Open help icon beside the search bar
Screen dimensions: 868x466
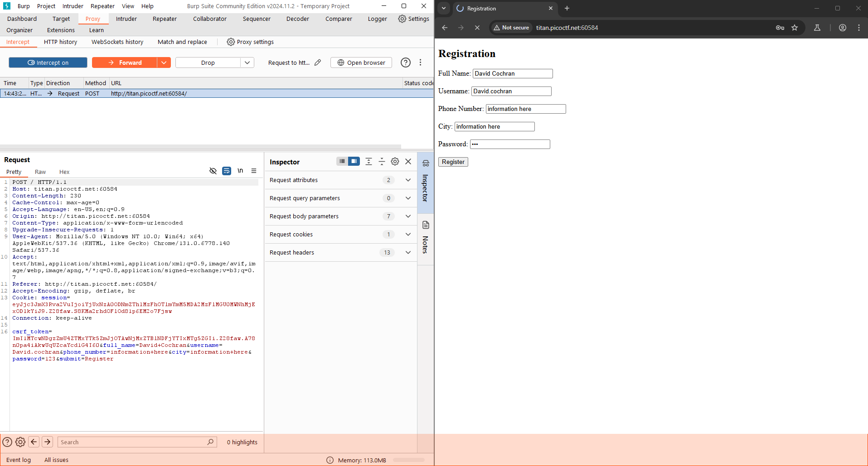click(7, 442)
